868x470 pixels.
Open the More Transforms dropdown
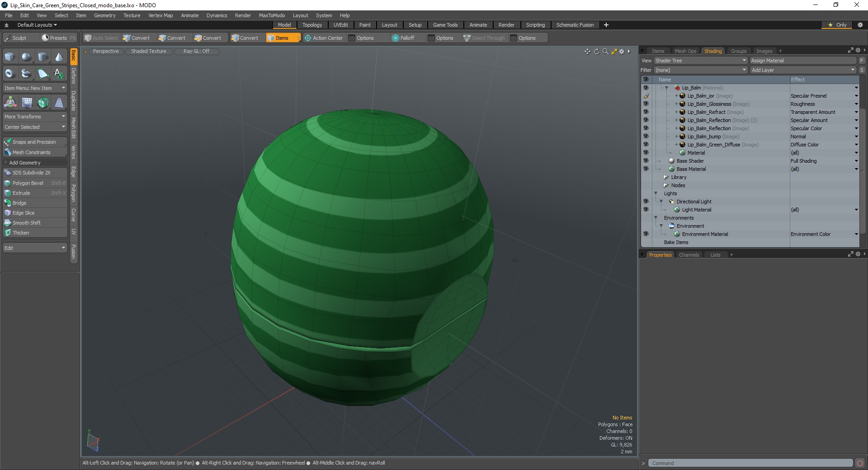(x=35, y=117)
